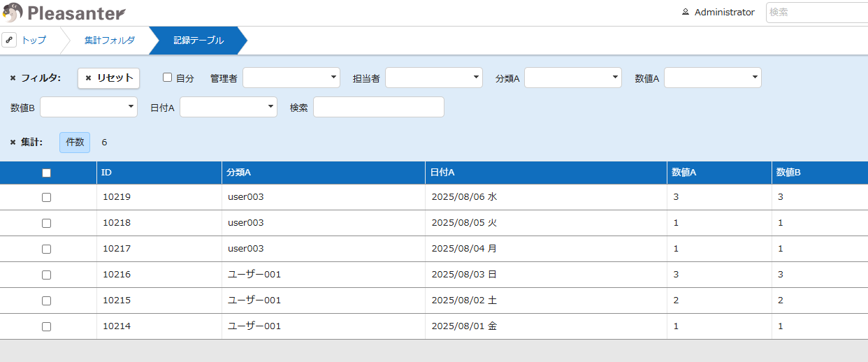
Task: Tick the select-all header checkbox
Action: 47,173
